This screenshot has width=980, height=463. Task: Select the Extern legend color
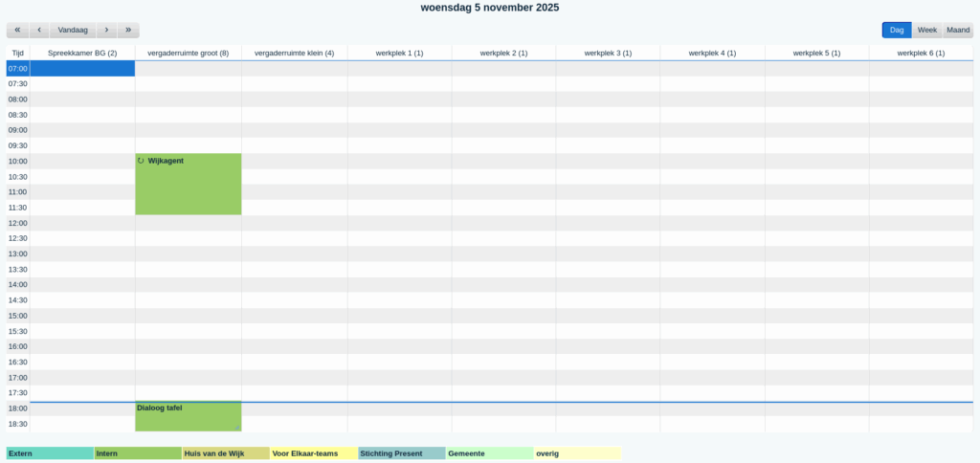pyautogui.click(x=50, y=453)
